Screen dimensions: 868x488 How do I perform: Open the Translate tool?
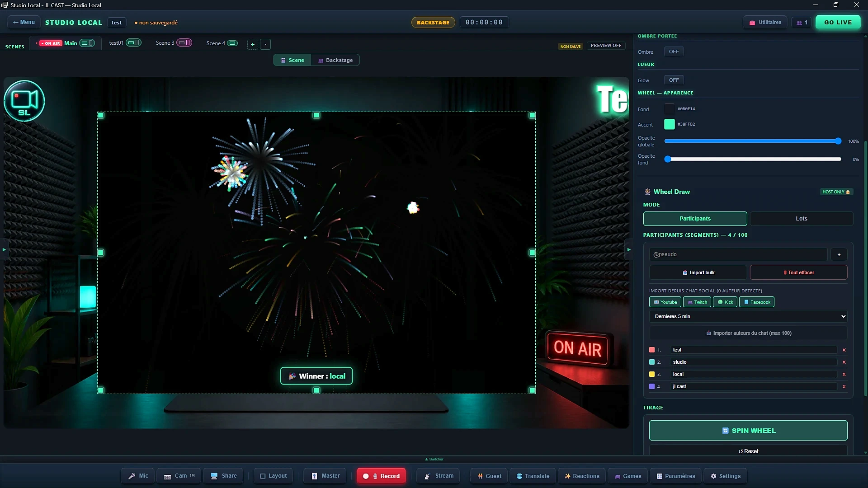click(x=533, y=476)
